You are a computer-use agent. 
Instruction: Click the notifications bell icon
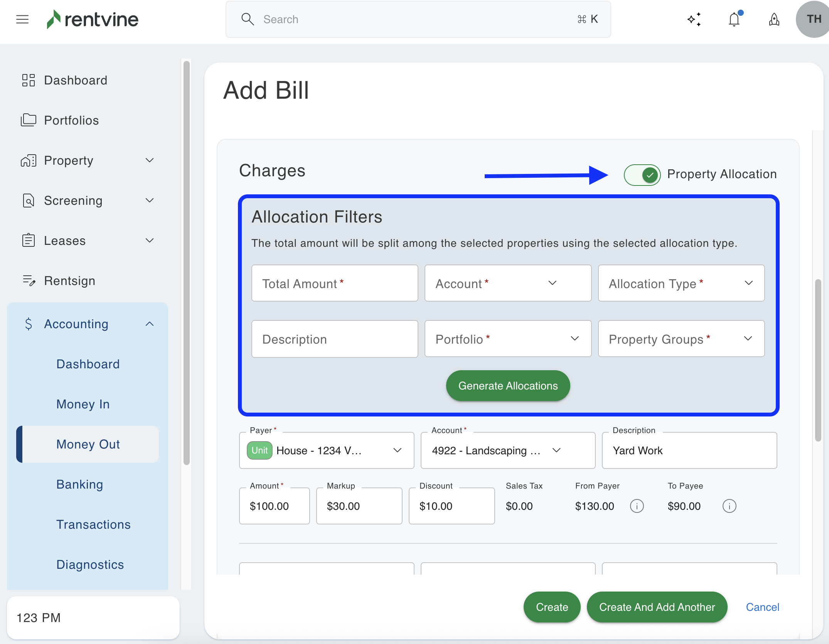[734, 19]
